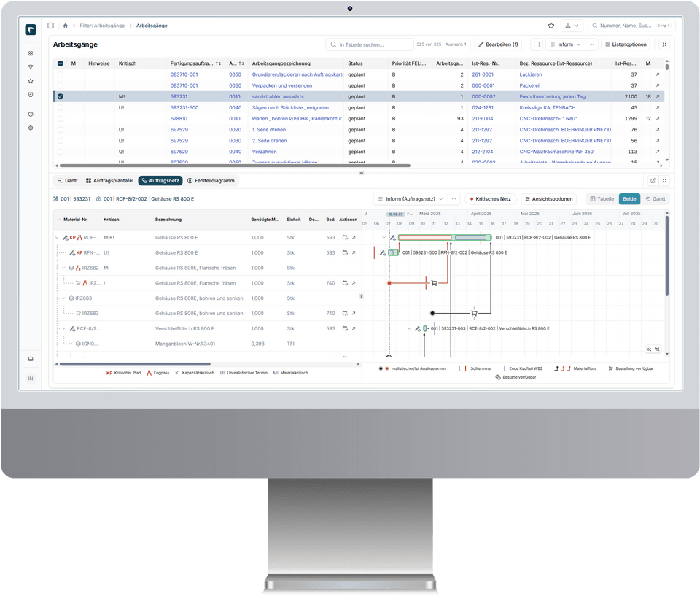The height and width of the screenshot is (596, 700).
Task: Click the printer icon in the sidebar
Action: tap(31, 359)
